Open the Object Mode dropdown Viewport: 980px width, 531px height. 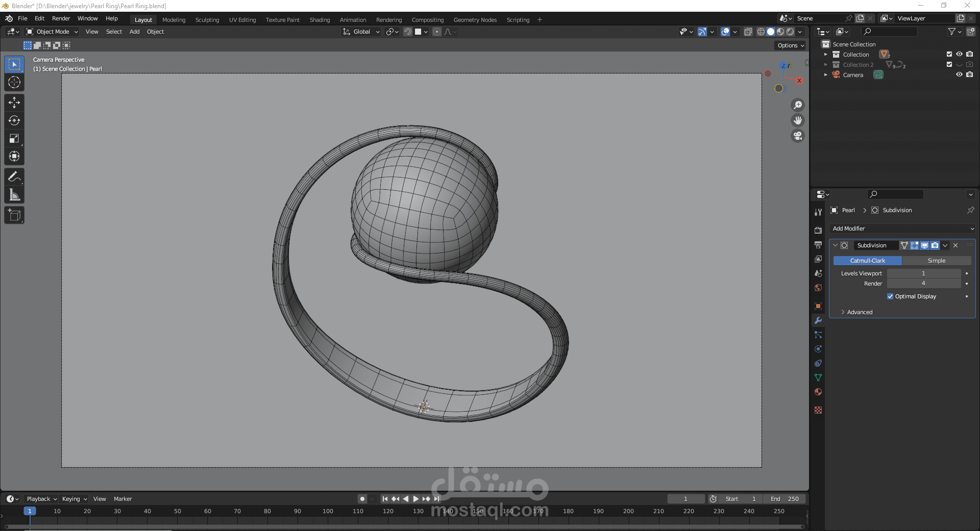(x=52, y=32)
